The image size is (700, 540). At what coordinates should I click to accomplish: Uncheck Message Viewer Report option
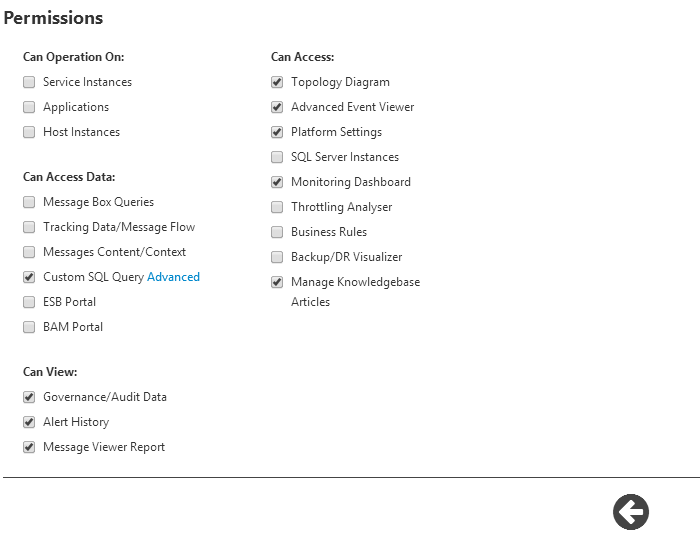(x=29, y=447)
